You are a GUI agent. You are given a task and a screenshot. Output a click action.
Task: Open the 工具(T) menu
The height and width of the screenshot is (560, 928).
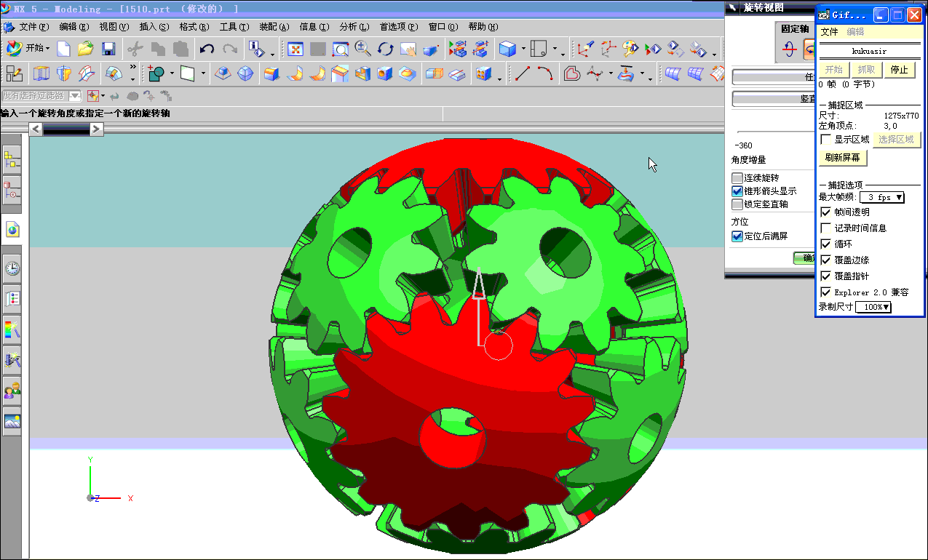pyautogui.click(x=234, y=27)
